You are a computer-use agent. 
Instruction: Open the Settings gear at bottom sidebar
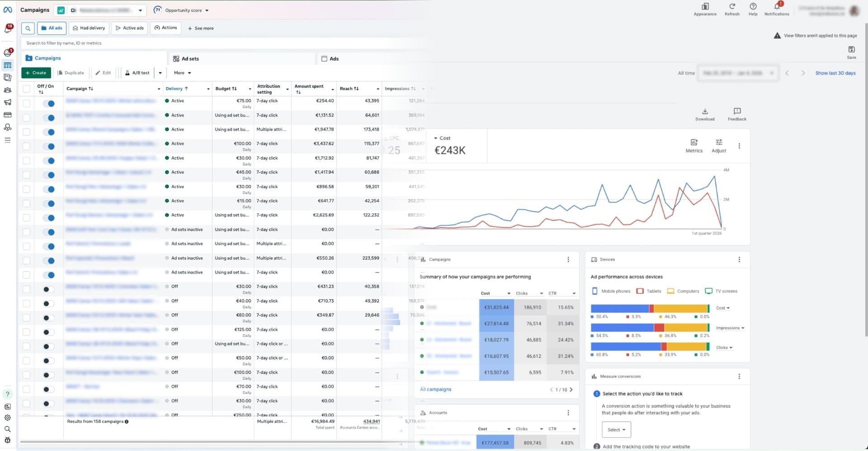click(7, 418)
